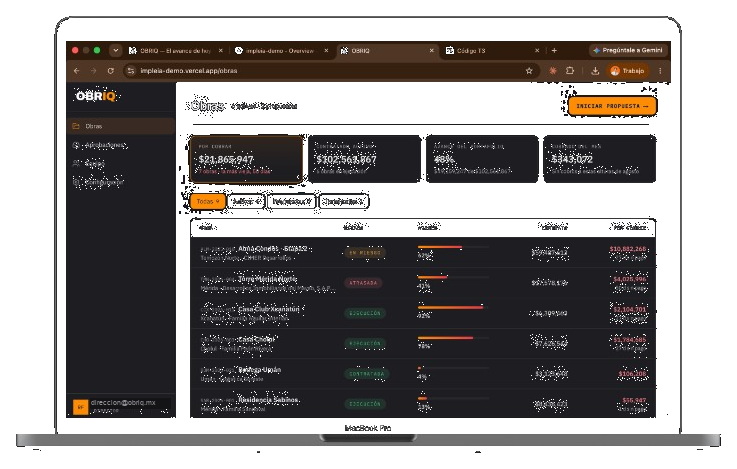Screen dimensions: 737x469
Task: Open the downloads icon in toolbar
Action: pos(595,70)
